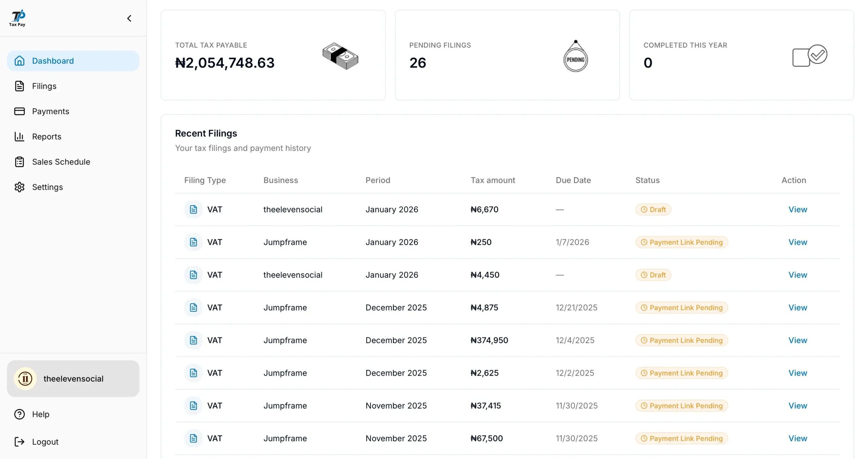Click the Reports bar chart icon
This screenshot has height=459, width=868.
point(19,137)
